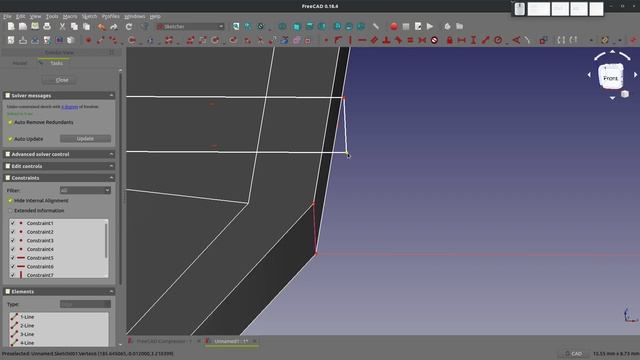Image resolution: width=640 pixels, height=360 pixels.
Task: Open the Sketcher workbench dropdown
Action: [x=190, y=27]
